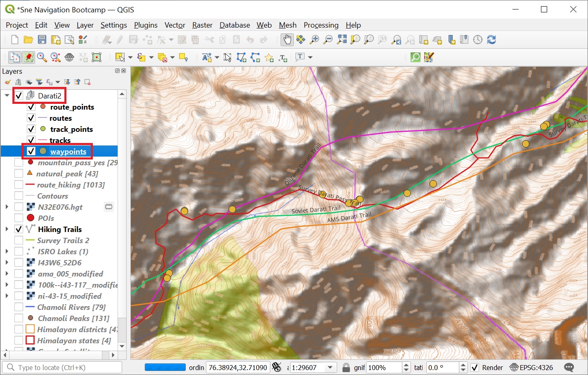This screenshot has width=588, height=375.
Task: Refresh the map canvas
Action: coord(491,40)
